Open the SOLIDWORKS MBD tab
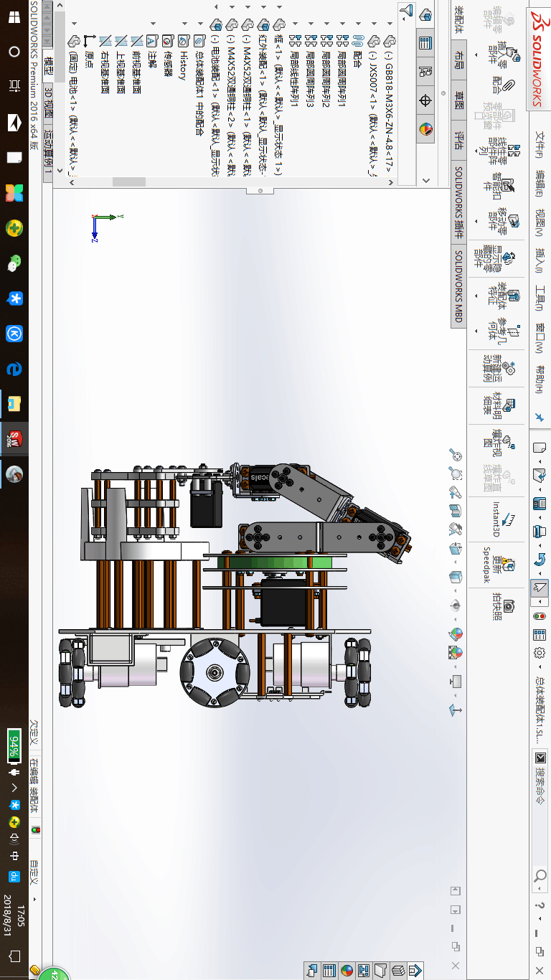This screenshot has height=980, width=551. [x=459, y=286]
